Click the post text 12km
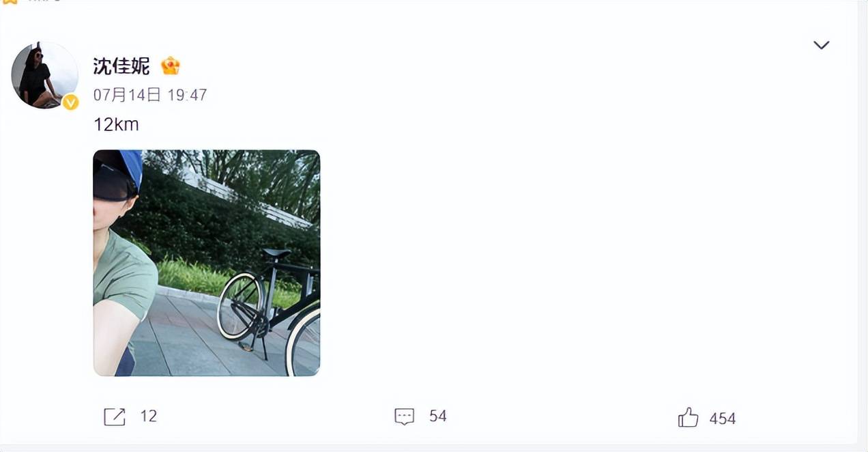 (x=116, y=124)
